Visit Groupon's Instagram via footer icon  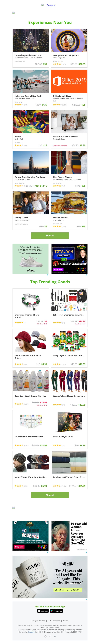[x=45, y=636]
